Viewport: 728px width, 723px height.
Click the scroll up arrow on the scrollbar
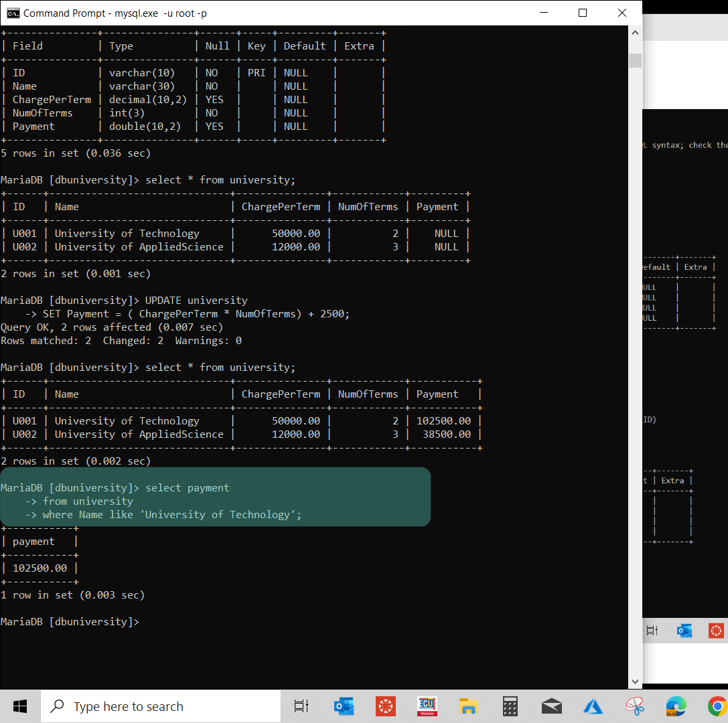click(634, 32)
